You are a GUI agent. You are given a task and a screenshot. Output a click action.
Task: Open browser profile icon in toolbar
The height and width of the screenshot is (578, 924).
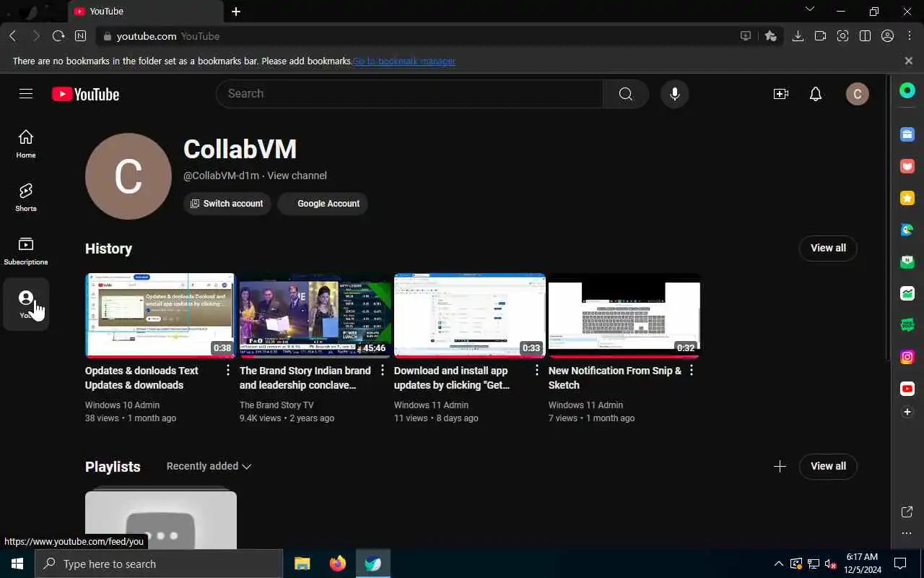tap(888, 36)
